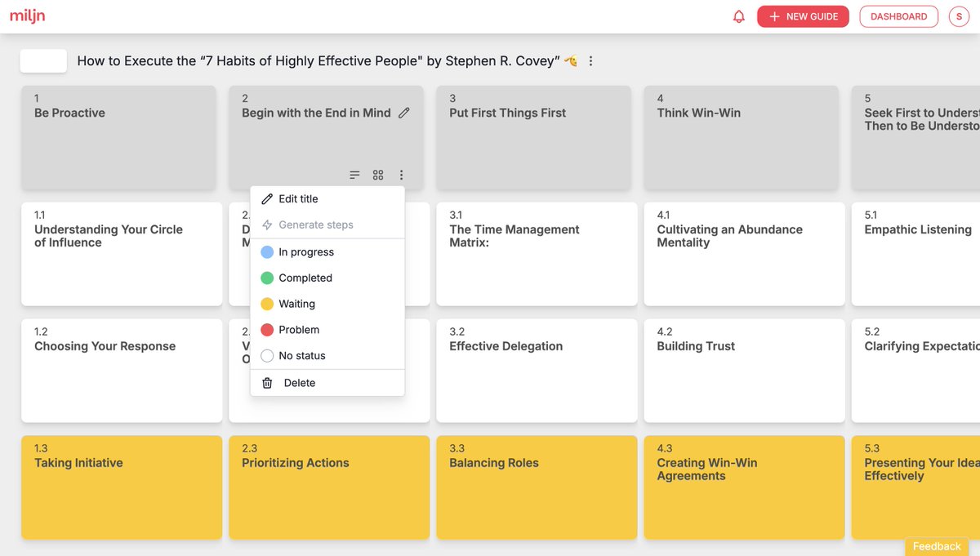Click the green Completed color dot
The height and width of the screenshot is (556, 980).
[267, 278]
